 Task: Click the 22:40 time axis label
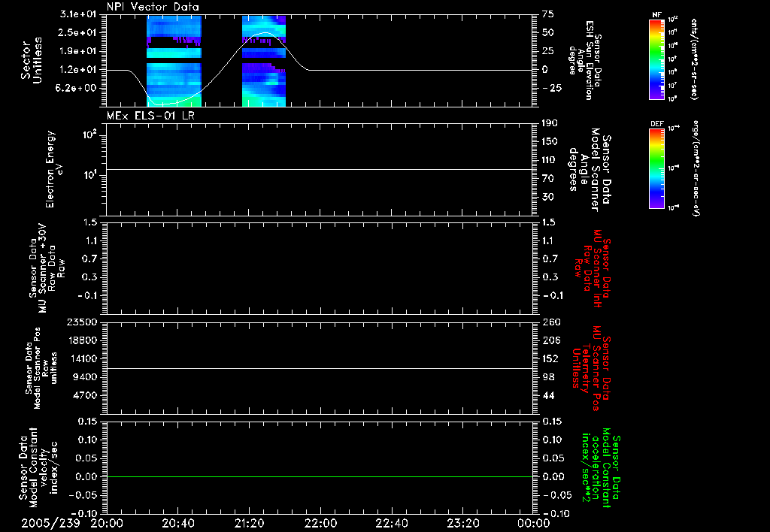point(391,524)
